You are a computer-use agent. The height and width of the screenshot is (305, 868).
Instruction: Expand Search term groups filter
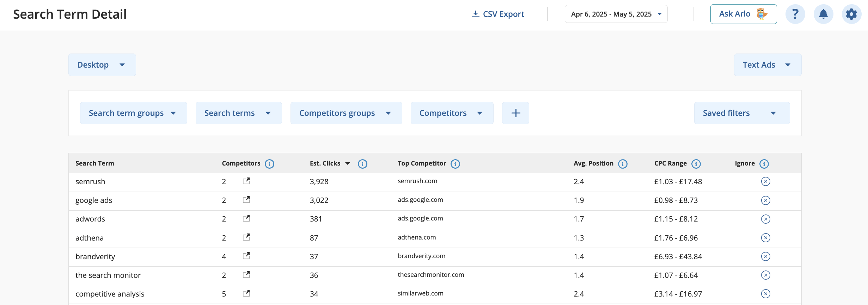133,113
